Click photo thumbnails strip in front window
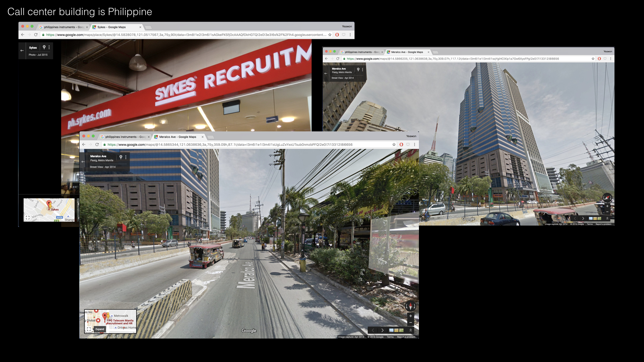Image resolution: width=644 pixels, height=362 pixels. (x=396, y=330)
